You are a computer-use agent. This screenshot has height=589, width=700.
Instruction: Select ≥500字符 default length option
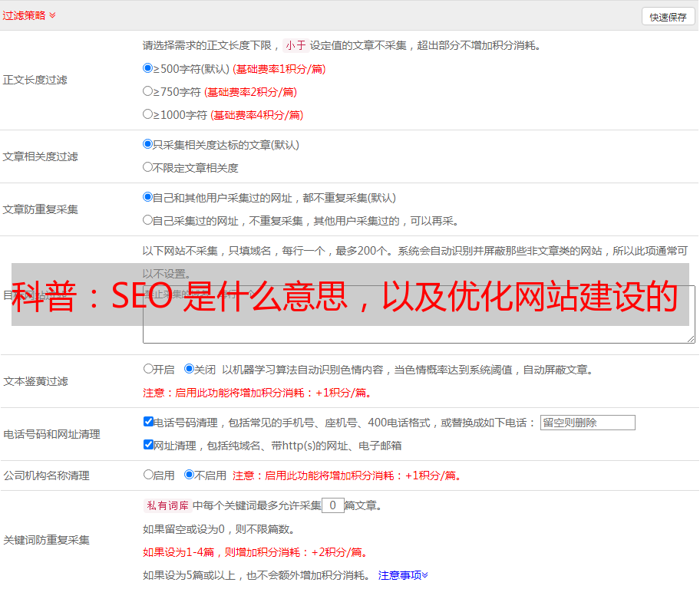tap(148, 68)
